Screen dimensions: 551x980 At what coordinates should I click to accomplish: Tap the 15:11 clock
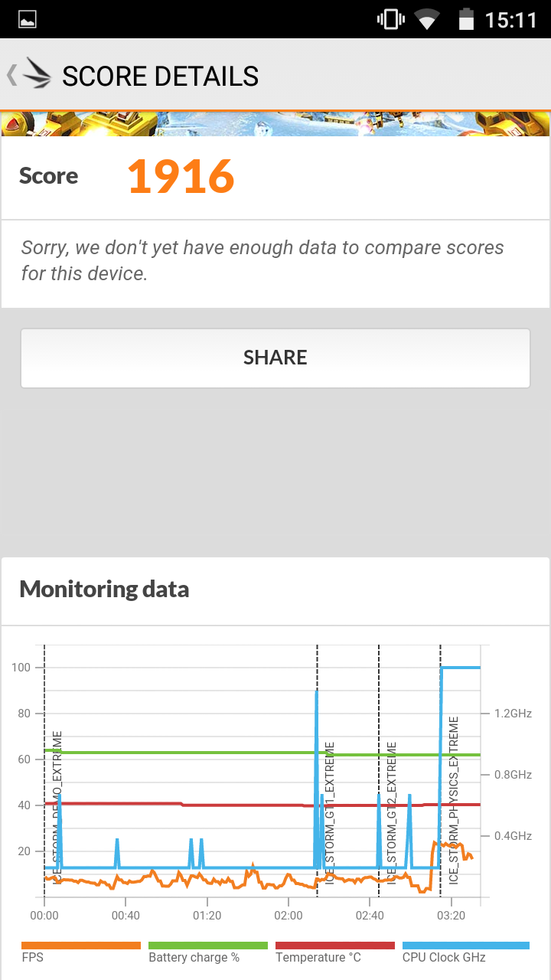pos(510,19)
